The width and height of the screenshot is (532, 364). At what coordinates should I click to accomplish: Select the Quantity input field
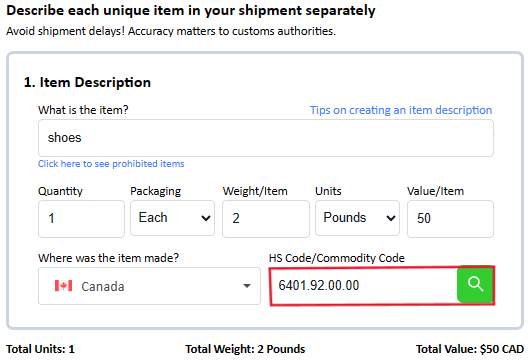point(81,219)
